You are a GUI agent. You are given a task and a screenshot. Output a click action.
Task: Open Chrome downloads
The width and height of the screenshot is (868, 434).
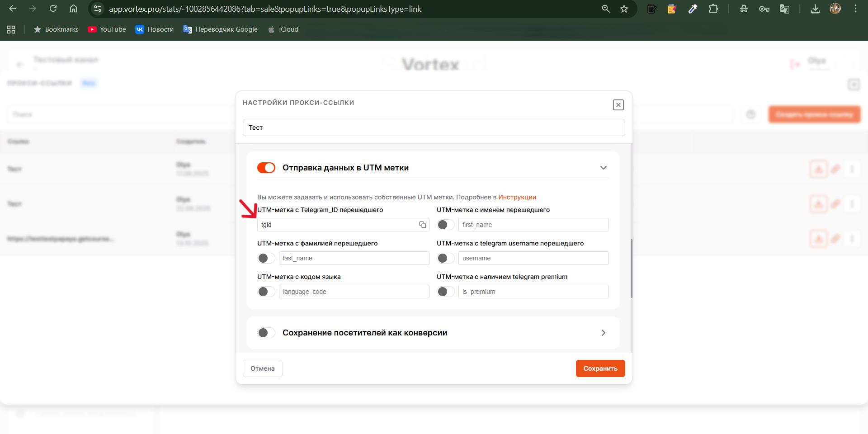[x=816, y=9]
